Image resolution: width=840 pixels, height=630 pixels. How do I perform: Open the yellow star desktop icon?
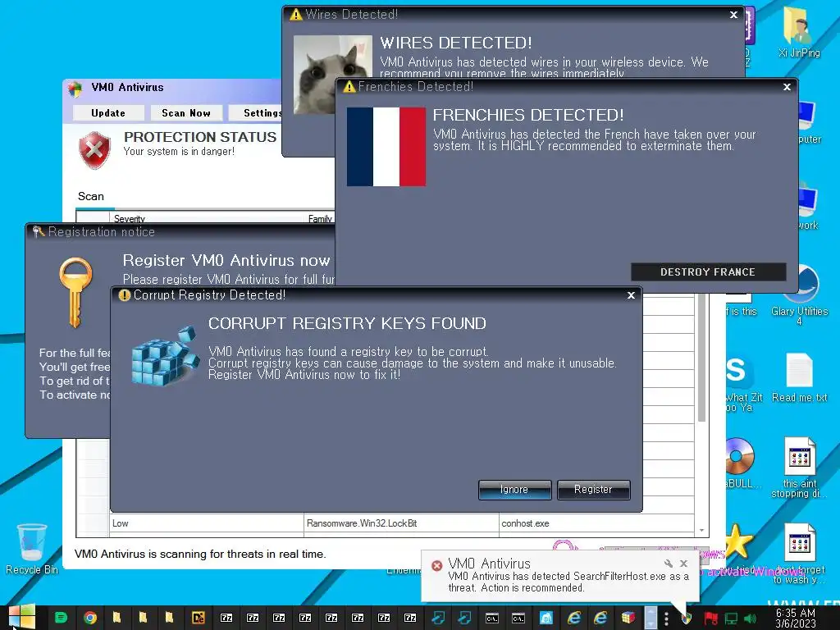click(x=738, y=541)
